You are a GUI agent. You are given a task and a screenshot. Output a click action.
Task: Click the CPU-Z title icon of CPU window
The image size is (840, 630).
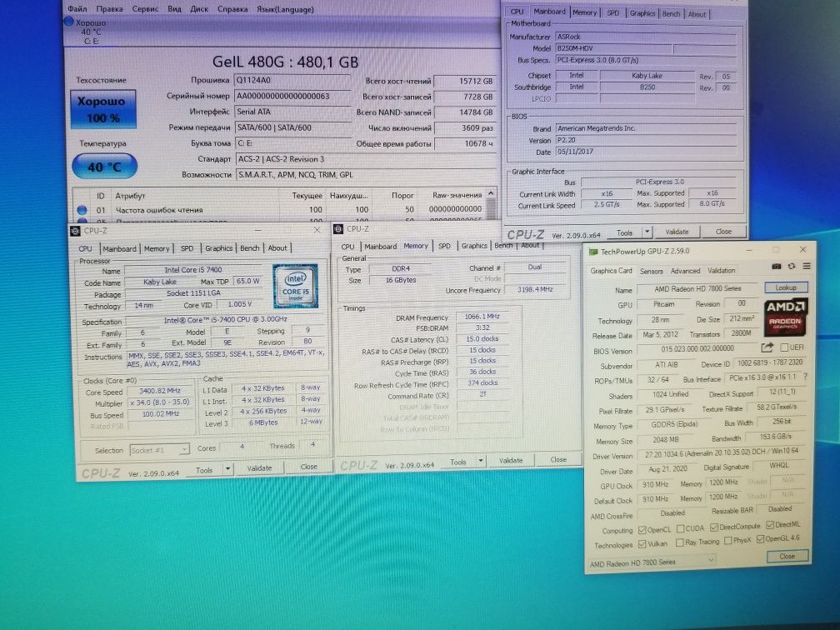[x=76, y=231]
